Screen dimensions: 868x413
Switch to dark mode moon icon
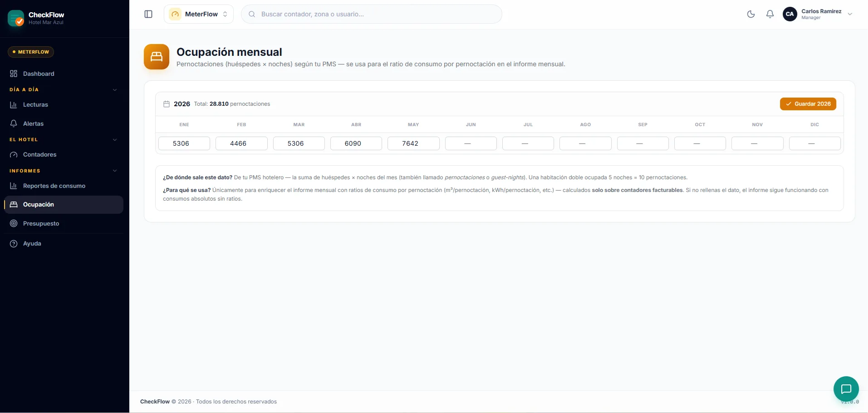(751, 14)
